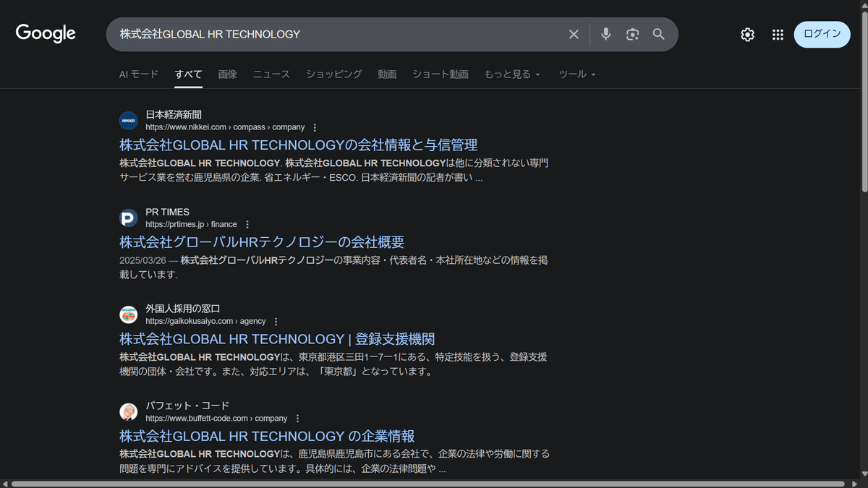This screenshot has height=488, width=868.
Task: Click the gaikokusaiyo.com agency URL
Action: pyautogui.click(x=205, y=321)
